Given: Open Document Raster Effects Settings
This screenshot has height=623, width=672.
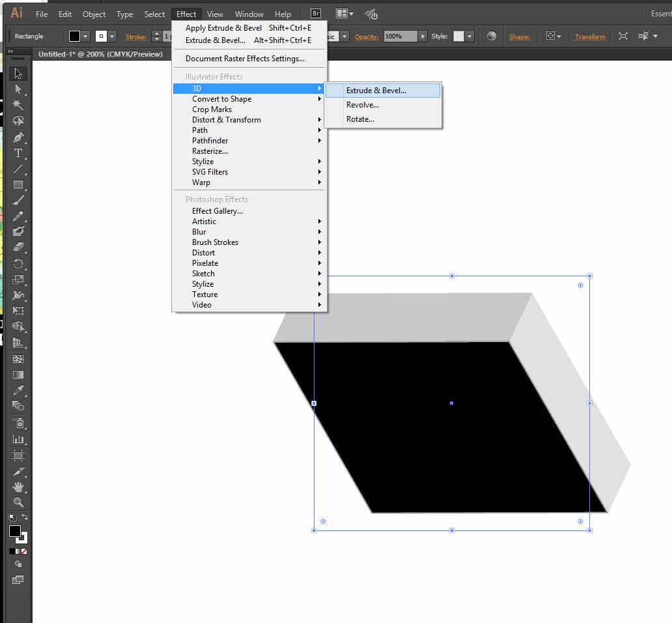Looking at the screenshot, I should [245, 59].
